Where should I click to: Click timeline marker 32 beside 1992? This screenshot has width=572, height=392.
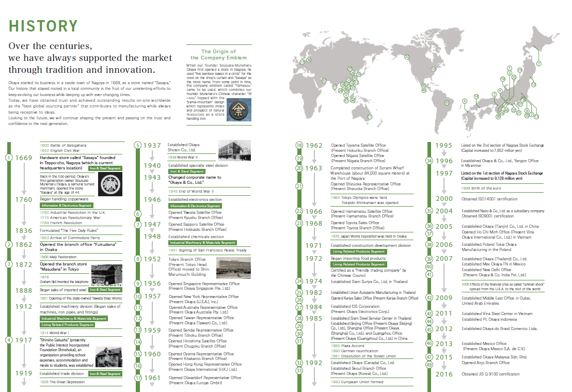coord(299,363)
